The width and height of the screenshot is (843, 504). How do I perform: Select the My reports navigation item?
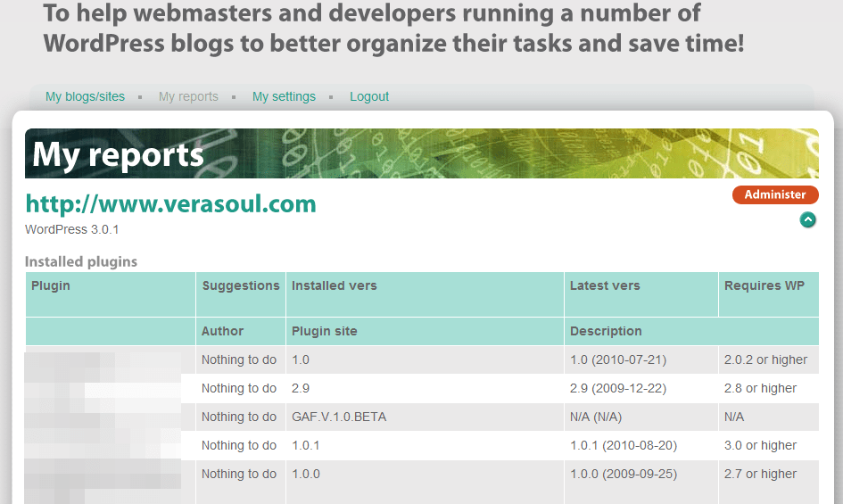point(188,96)
